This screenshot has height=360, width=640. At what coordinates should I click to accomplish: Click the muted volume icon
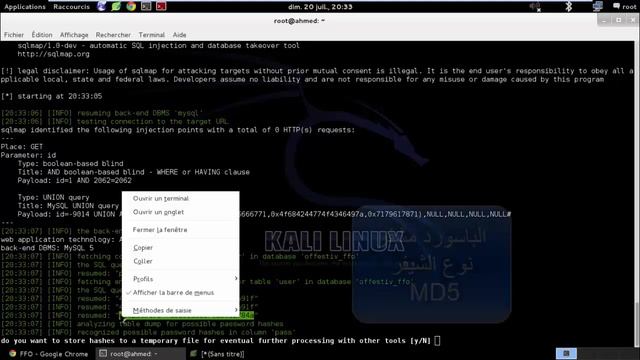click(x=535, y=7)
